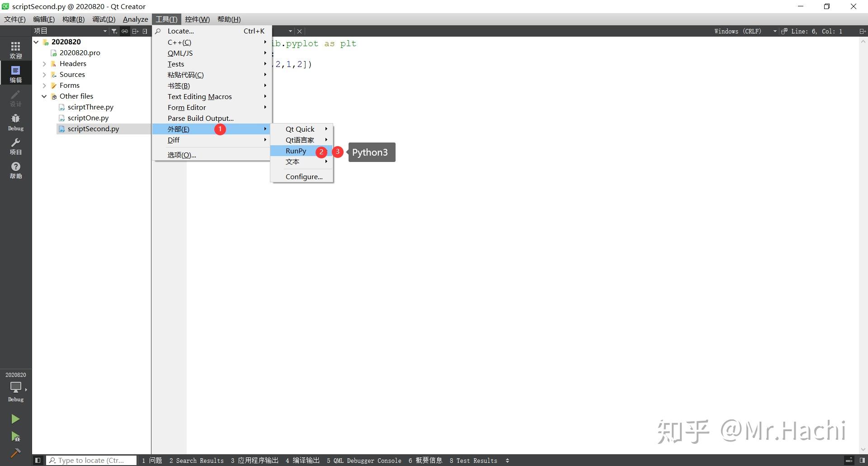Open the Test Results output pane
Screen dimensions: 868x466
[x=473, y=461]
